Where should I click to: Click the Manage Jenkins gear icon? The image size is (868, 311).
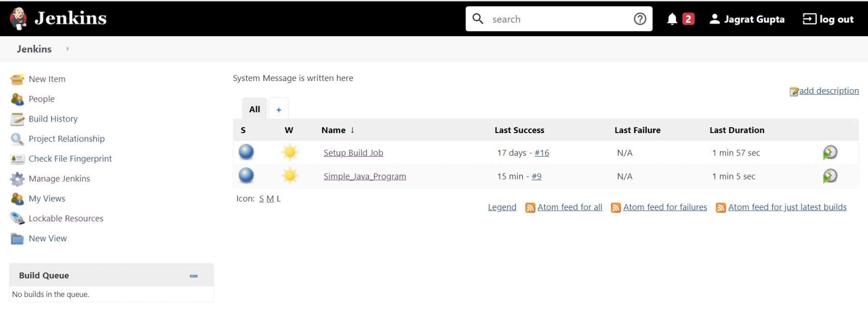coord(17,179)
